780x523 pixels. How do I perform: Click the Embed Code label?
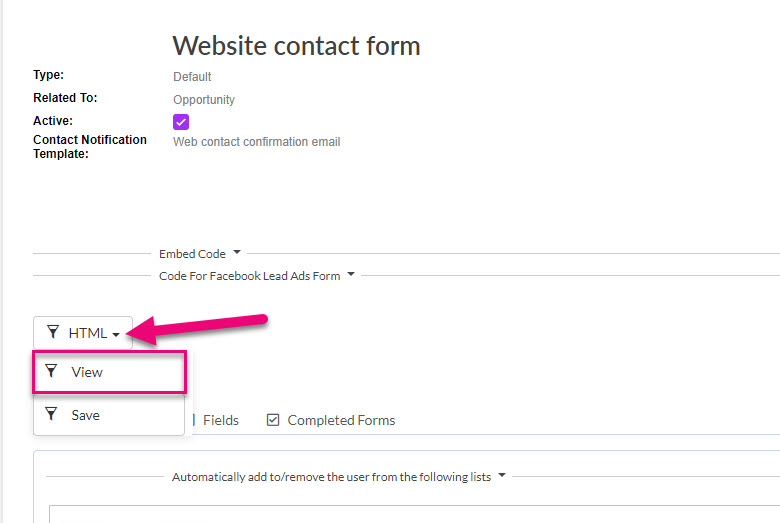(192, 254)
